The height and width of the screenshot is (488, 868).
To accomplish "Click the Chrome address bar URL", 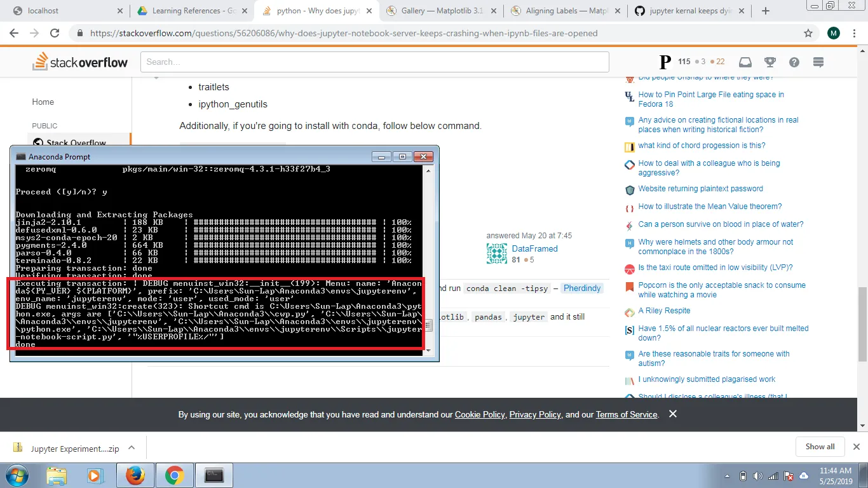I will coord(344,33).
